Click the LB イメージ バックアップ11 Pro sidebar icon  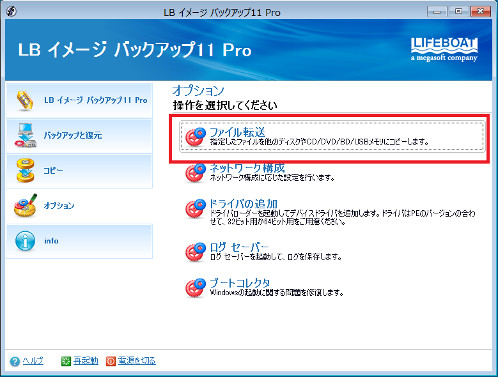click(x=25, y=100)
